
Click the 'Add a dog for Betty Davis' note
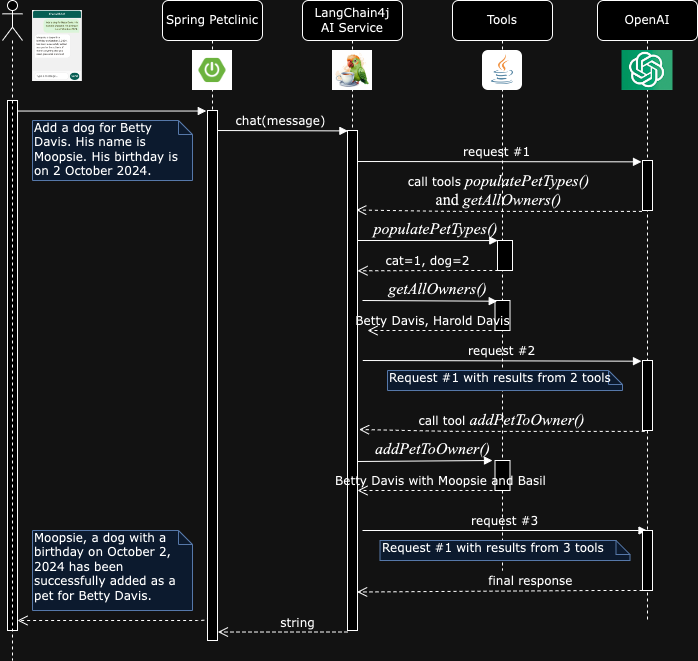112,150
